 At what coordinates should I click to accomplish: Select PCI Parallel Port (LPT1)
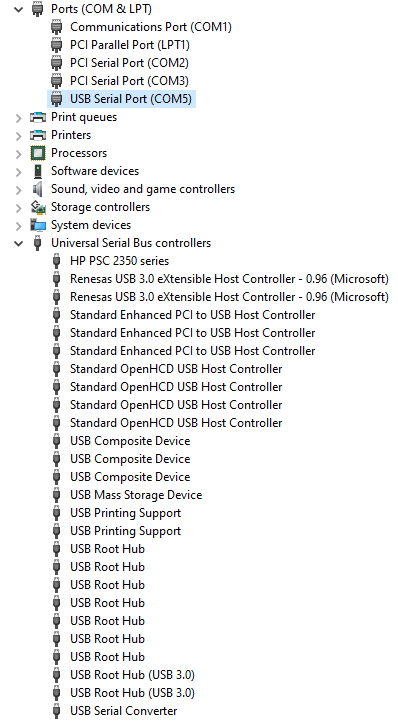click(130, 45)
